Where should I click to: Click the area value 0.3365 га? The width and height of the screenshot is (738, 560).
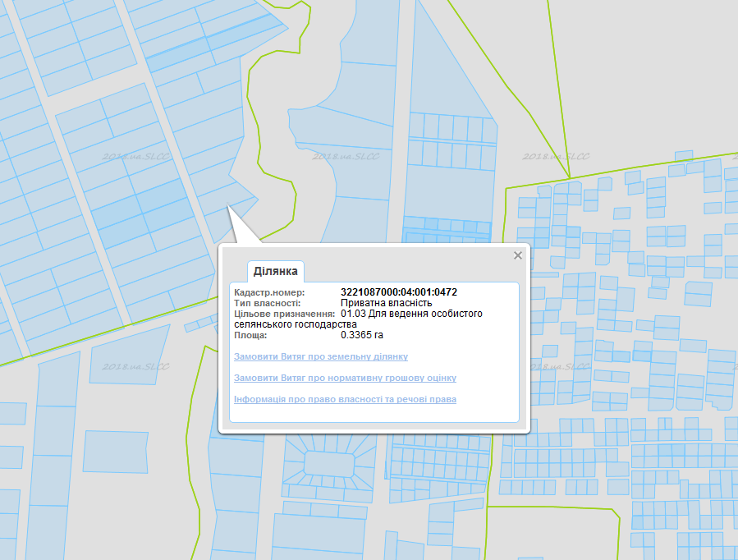[x=362, y=335]
